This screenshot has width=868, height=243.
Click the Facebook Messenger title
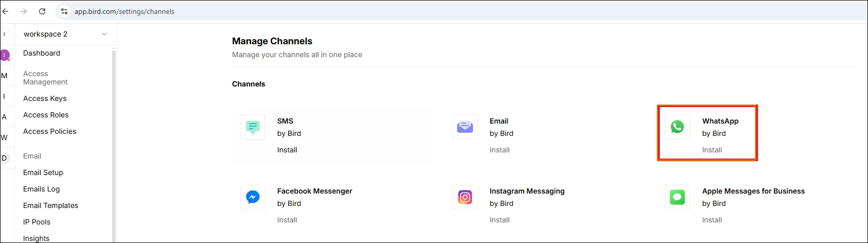[315, 191]
